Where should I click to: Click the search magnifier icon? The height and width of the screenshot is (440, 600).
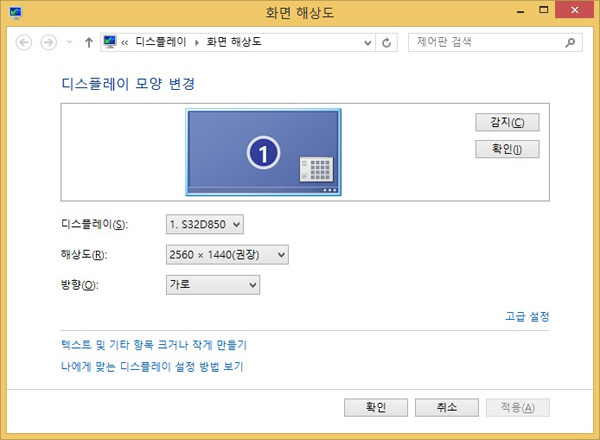570,42
